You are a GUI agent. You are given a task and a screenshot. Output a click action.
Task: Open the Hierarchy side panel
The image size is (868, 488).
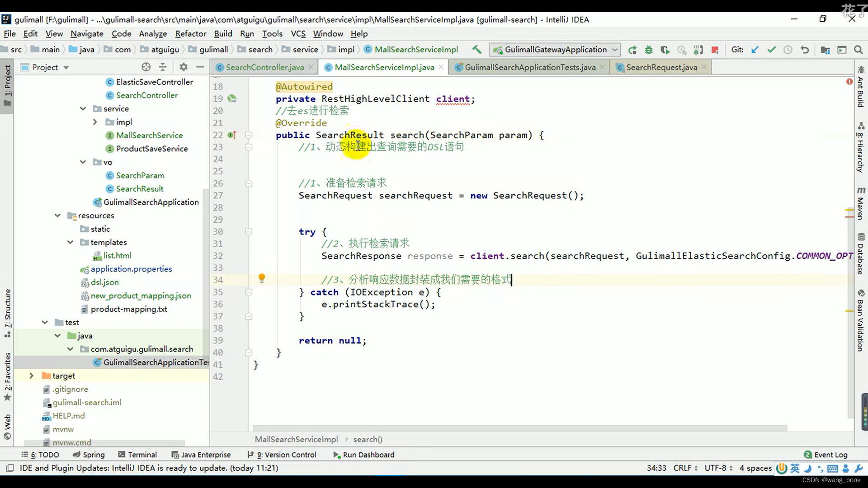[860, 147]
